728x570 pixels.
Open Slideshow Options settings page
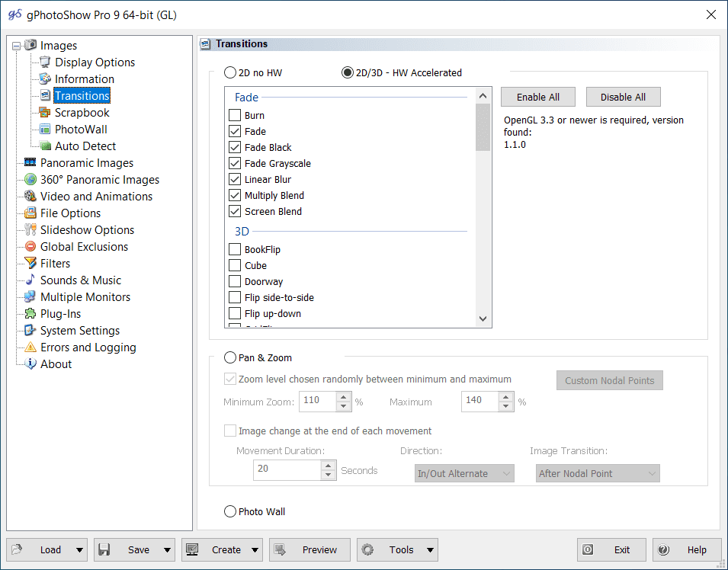(87, 230)
